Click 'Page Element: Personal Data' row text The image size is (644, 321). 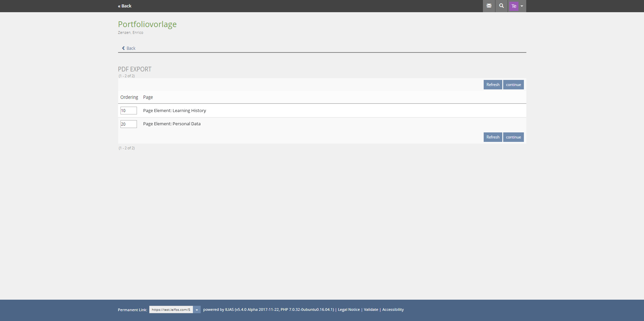[x=172, y=124]
